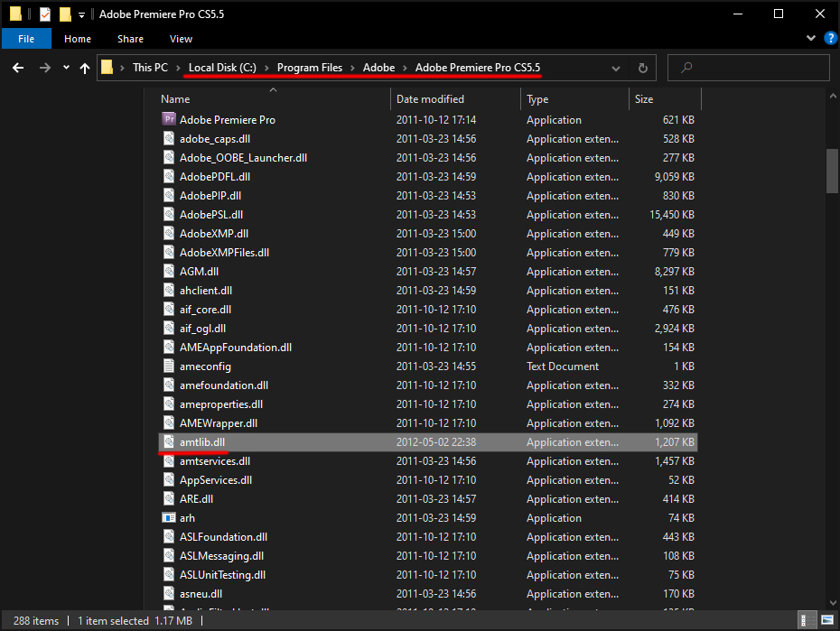Select the adobe_caps.dll file icon
The height and width of the screenshot is (631, 840).
pyautogui.click(x=169, y=139)
